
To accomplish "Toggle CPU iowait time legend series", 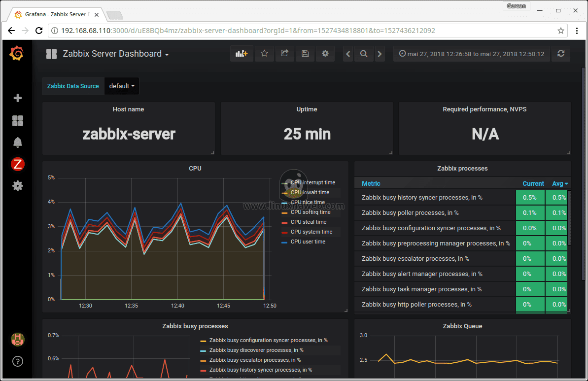I will (x=310, y=192).
